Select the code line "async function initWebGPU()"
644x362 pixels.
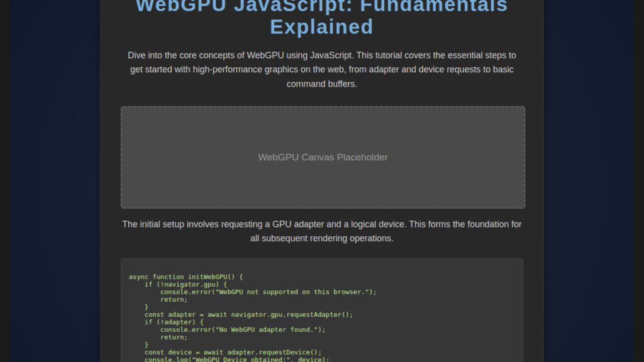[x=185, y=277]
